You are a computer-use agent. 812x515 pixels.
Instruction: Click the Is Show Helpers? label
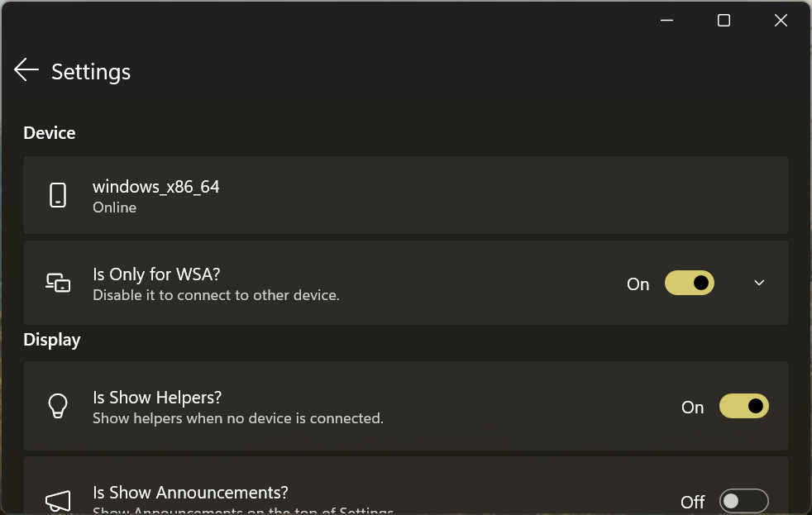[157, 398]
